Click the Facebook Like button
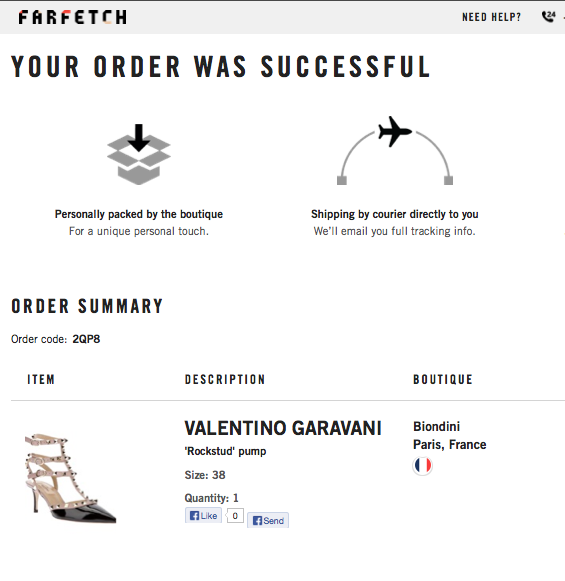Screen dimensions: 565x581 [x=203, y=515]
